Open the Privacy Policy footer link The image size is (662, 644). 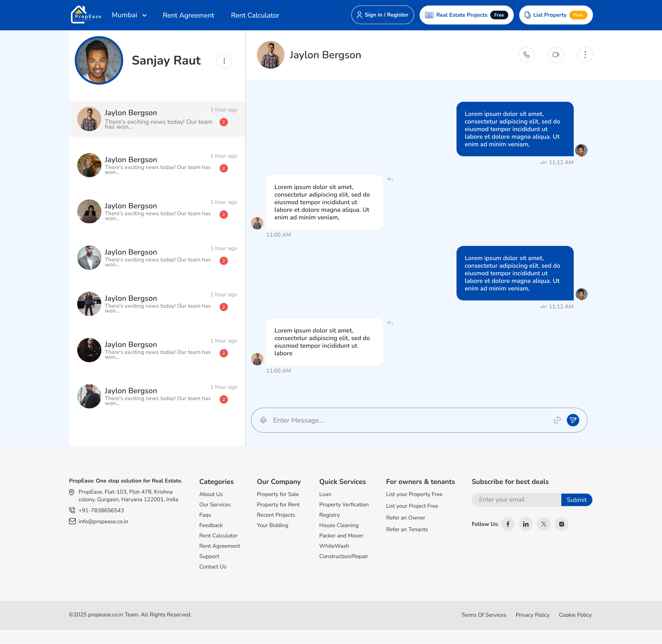[x=533, y=615]
